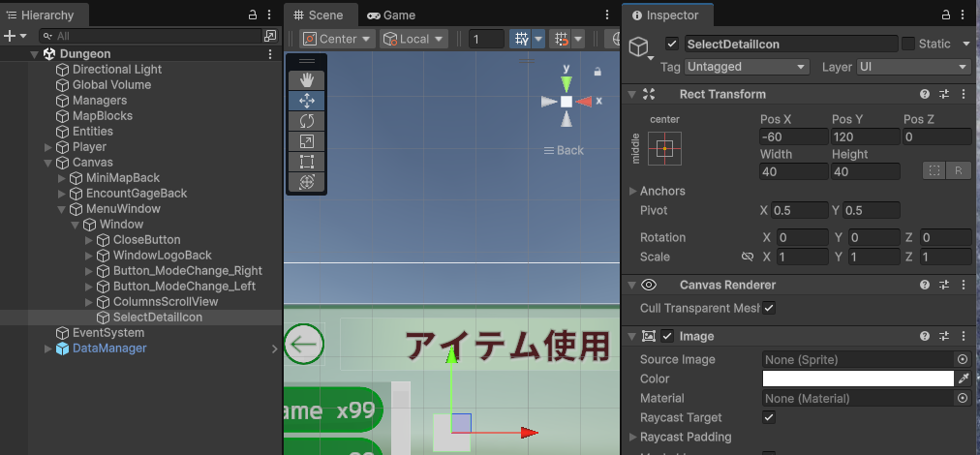Select the Rotate tool

tap(307, 120)
